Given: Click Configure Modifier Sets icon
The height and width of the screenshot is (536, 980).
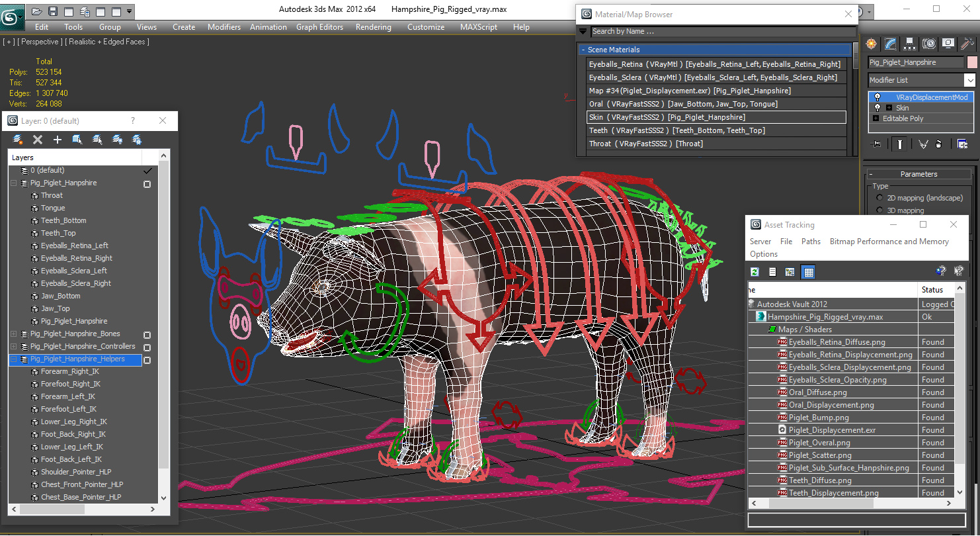Looking at the screenshot, I should [962, 144].
